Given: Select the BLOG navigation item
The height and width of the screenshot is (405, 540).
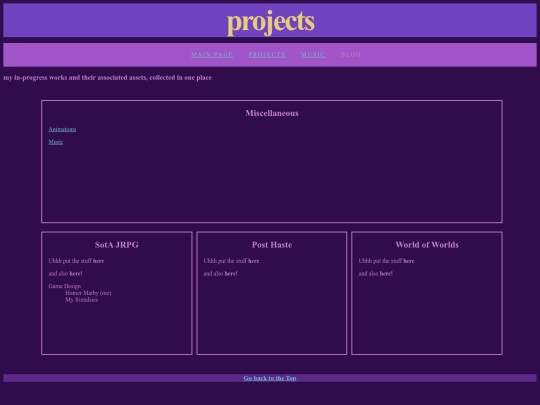Looking at the screenshot, I should [x=350, y=54].
